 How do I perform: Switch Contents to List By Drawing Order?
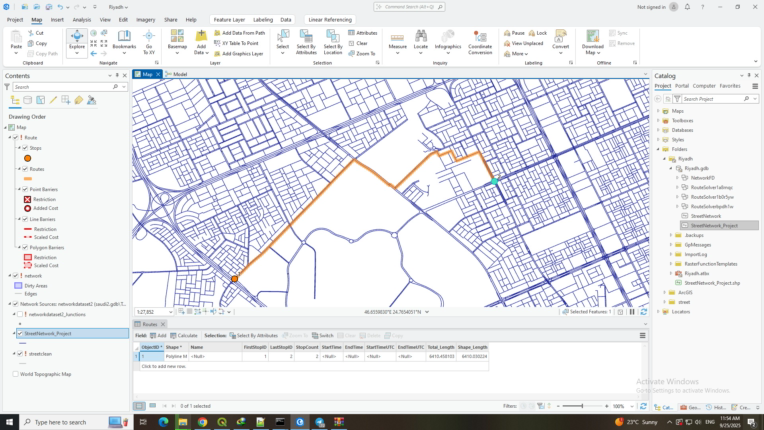coord(15,100)
